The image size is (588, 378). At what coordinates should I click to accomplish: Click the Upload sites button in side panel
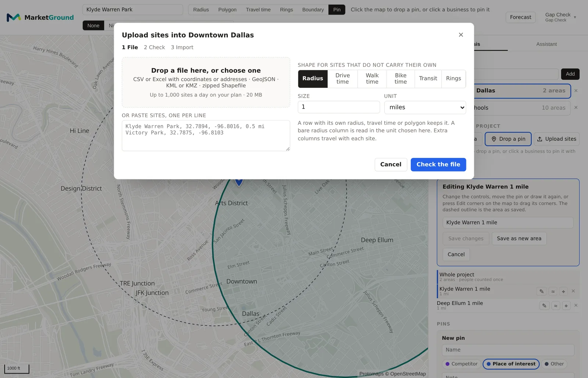pos(556,139)
